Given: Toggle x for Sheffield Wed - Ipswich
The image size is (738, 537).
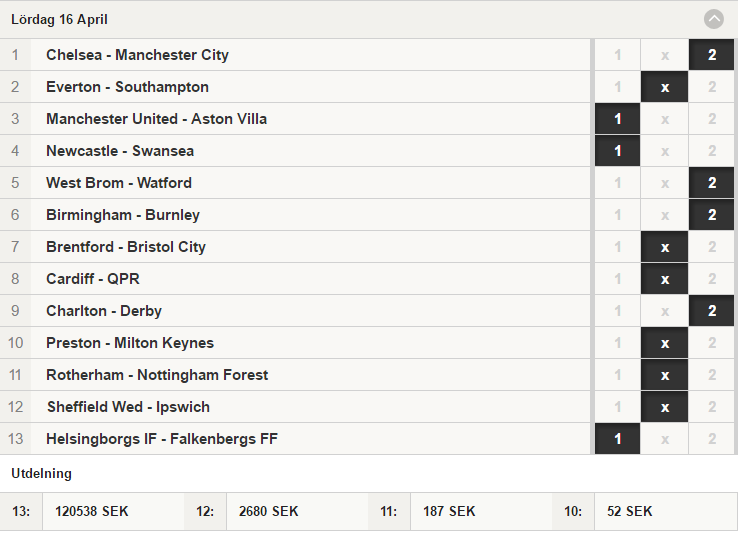Looking at the screenshot, I should click(x=665, y=407).
